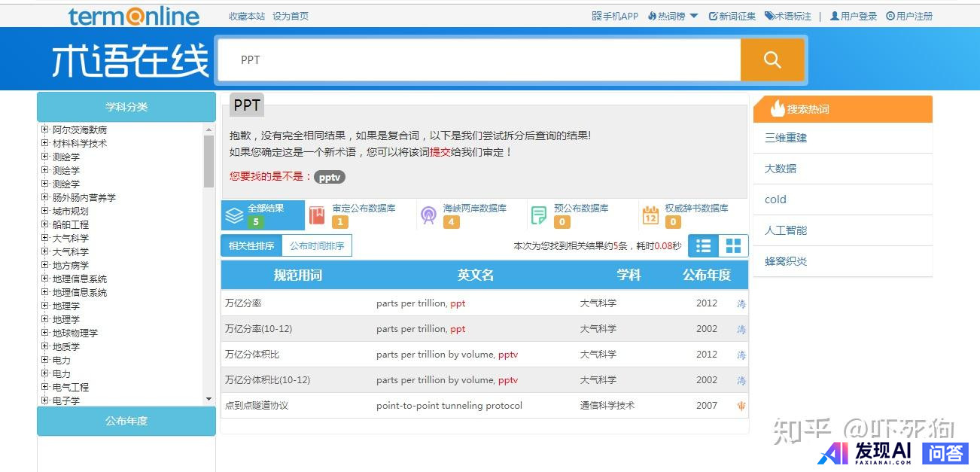
Task: Expand the 电气工程 tree node
Action: (x=45, y=387)
